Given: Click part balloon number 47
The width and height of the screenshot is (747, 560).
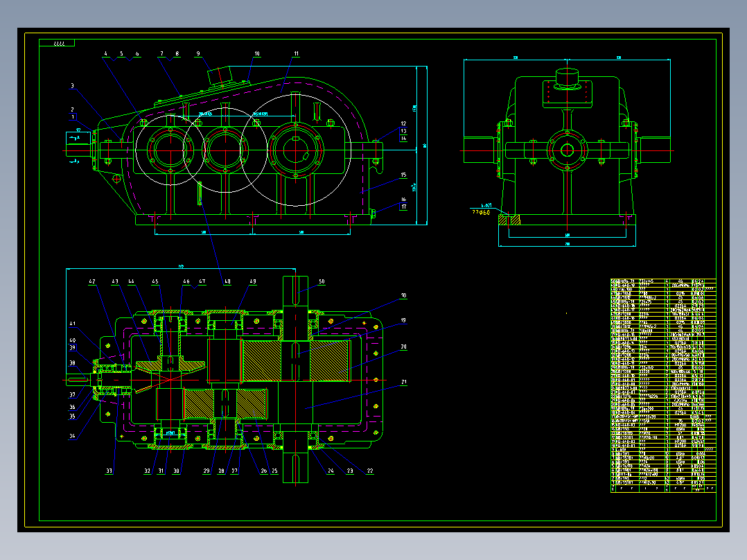Looking at the screenshot, I should pyautogui.click(x=202, y=281).
